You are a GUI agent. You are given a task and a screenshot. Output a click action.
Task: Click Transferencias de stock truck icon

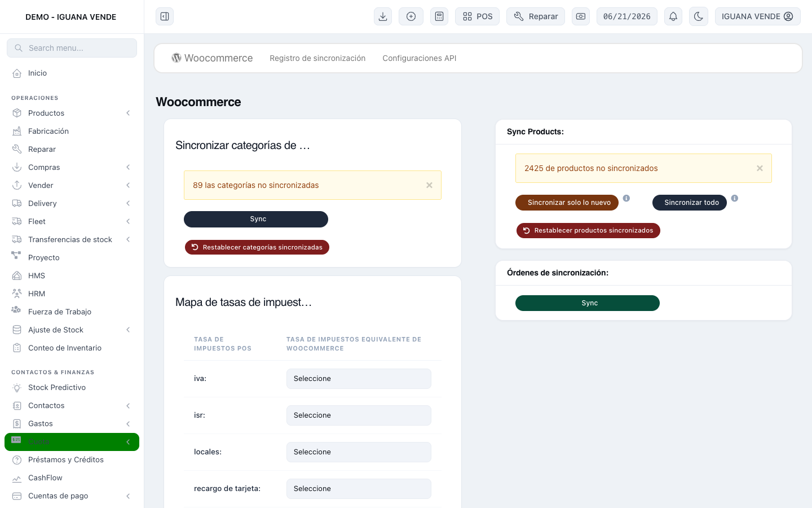pos(17,239)
